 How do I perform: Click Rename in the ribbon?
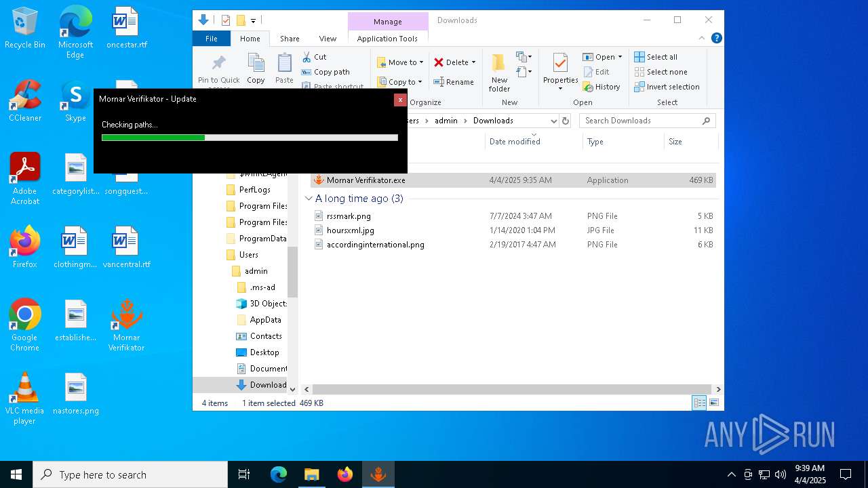click(x=454, y=82)
